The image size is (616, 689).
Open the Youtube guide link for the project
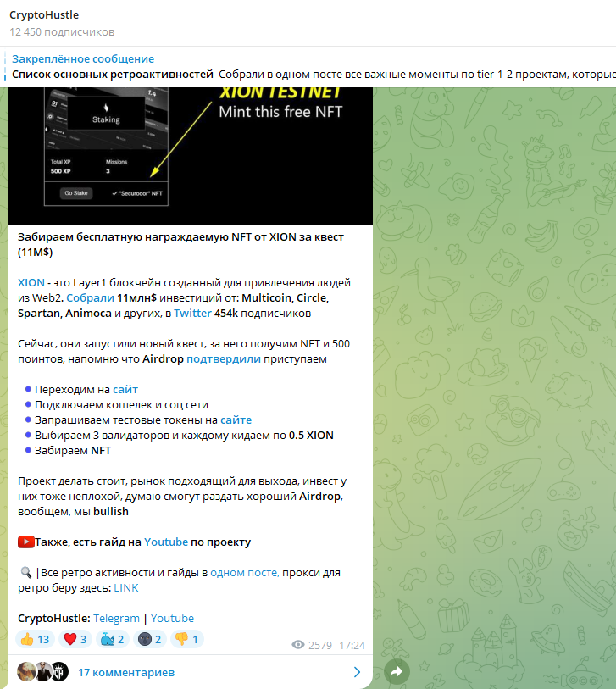point(165,542)
